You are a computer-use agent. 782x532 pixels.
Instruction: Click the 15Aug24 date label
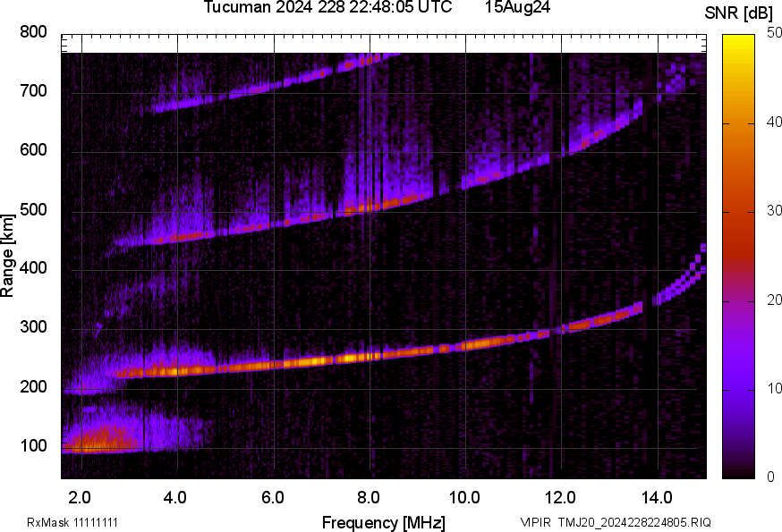(x=517, y=8)
